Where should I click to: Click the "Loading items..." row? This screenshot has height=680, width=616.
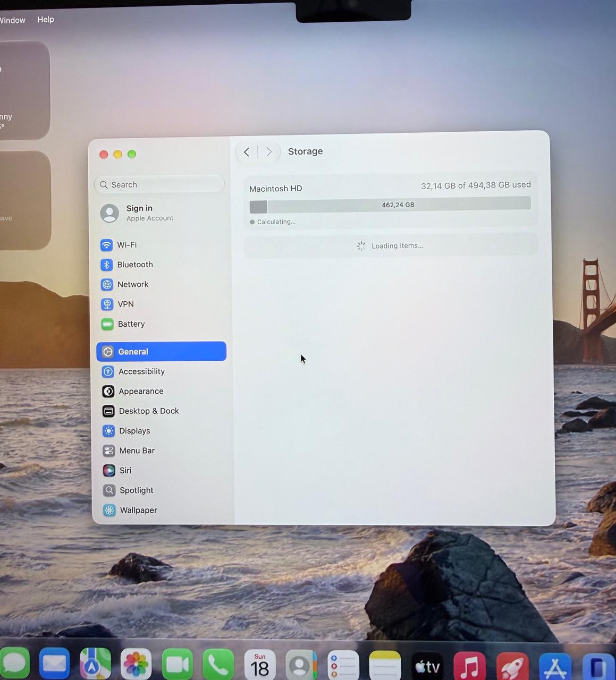(x=391, y=245)
